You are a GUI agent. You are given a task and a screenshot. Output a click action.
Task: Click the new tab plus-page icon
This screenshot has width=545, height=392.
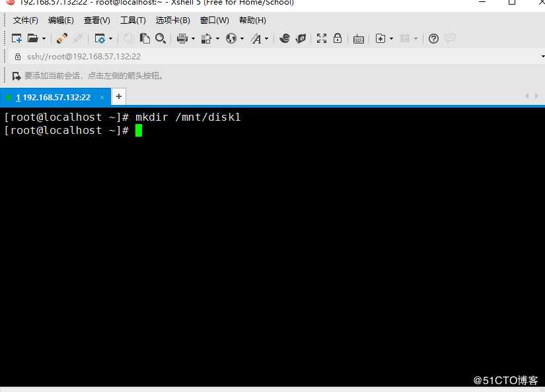(381, 38)
